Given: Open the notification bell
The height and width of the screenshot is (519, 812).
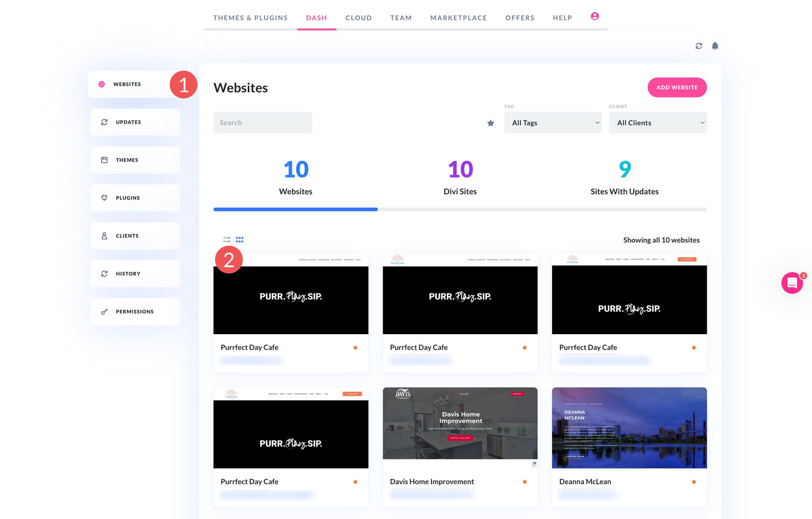Looking at the screenshot, I should point(715,46).
